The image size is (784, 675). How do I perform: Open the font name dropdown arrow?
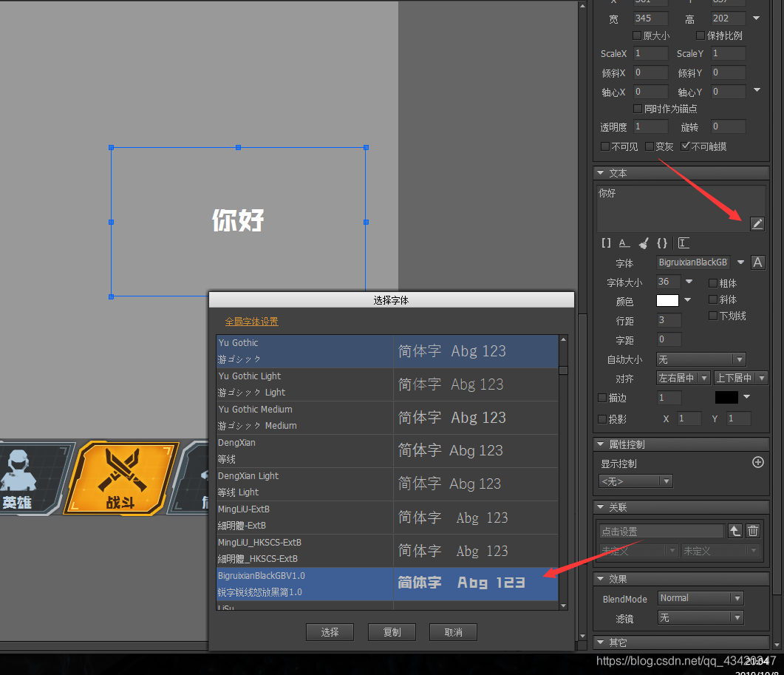(x=740, y=262)
